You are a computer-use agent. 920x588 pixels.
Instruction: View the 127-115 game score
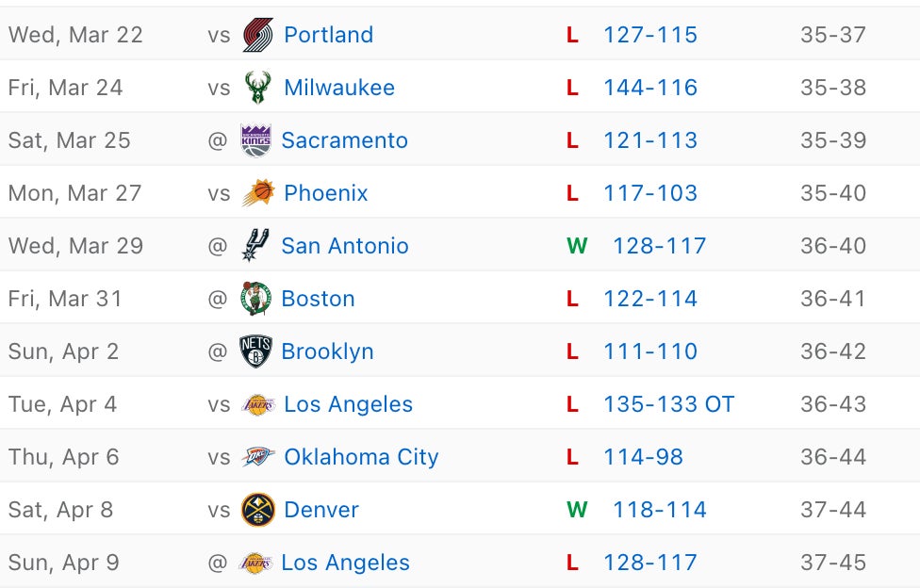click(650, 35)
